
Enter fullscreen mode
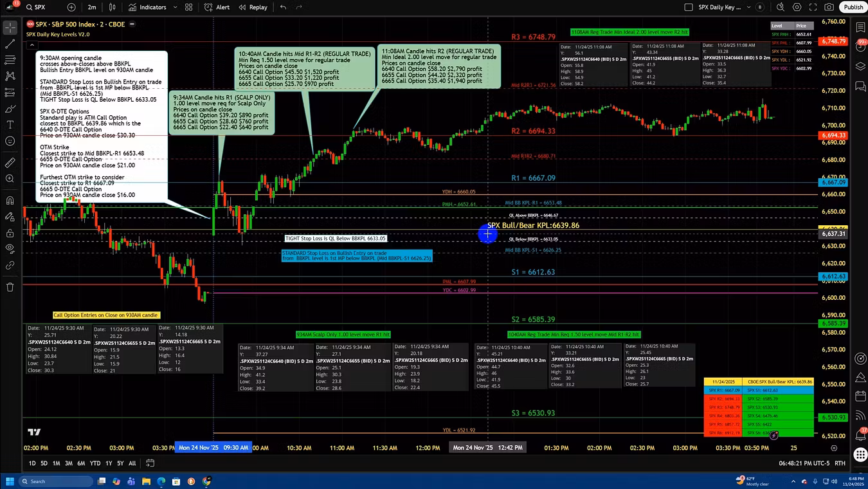(x=813, y=7)
